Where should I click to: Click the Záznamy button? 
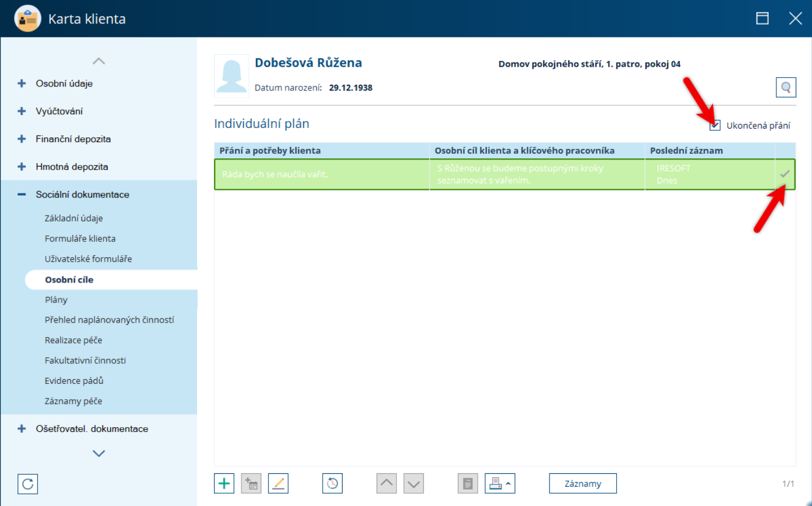583,483
